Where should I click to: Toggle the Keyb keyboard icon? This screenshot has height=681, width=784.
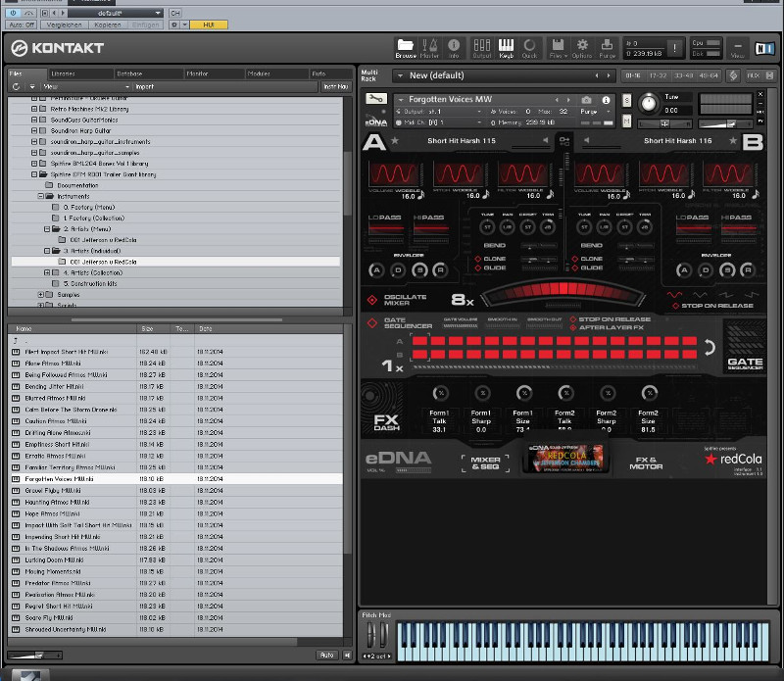coord(506,48)
